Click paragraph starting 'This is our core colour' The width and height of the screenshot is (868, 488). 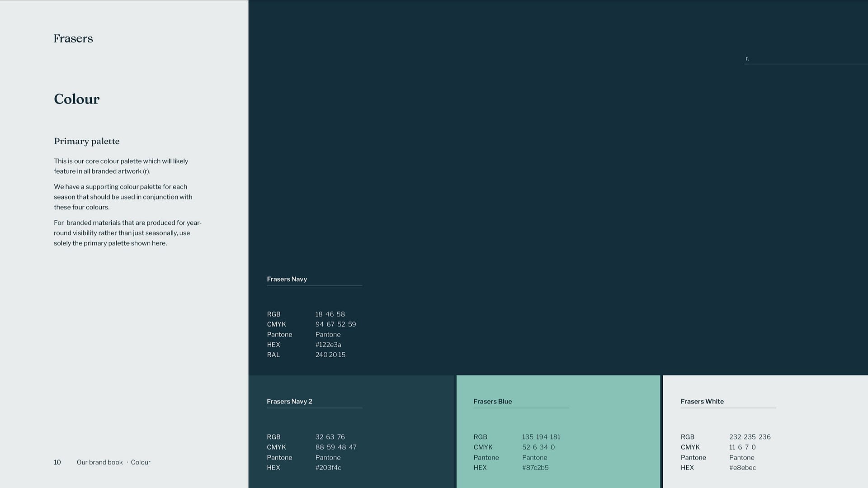[121, 166]
